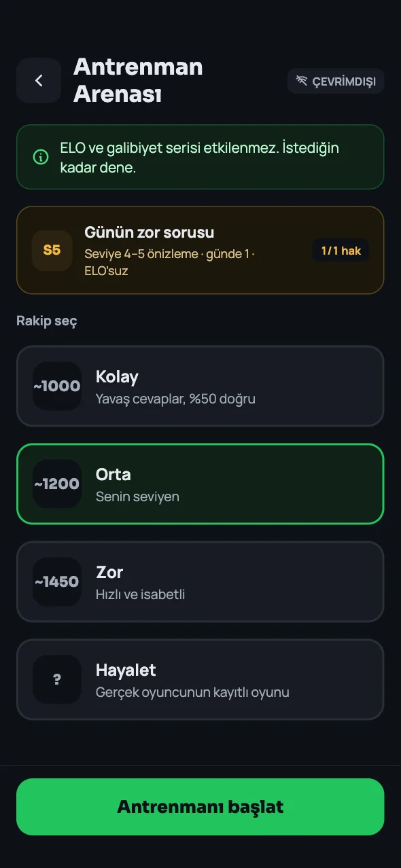Screen dimensions: 401x868
Task: Click the 'Hızlı ve isabetli' subtitle
Action: coord(141,594)
